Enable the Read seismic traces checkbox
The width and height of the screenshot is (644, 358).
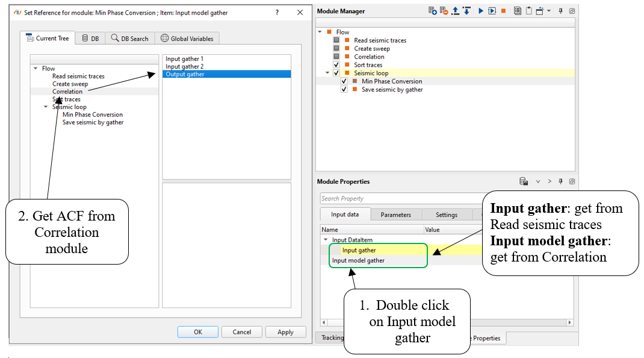[x=336, y=40]
